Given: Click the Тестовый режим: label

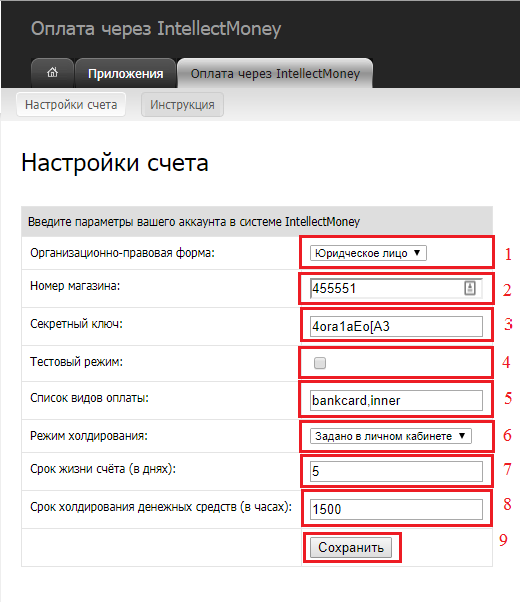Looking at the screenshot, I should (76, 362).
